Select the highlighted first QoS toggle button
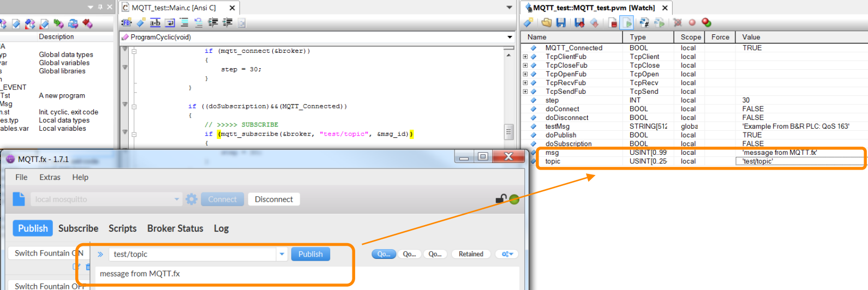 384,254
